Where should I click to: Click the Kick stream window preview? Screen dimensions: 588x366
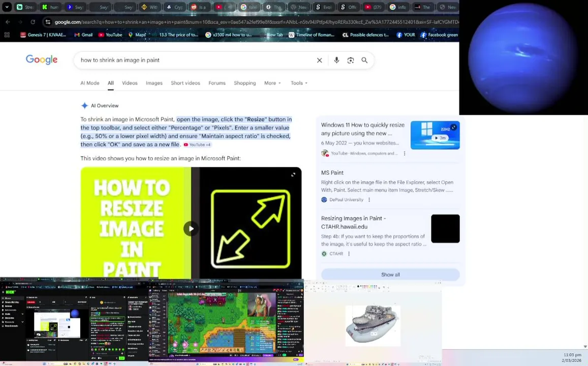click(x=74, y=321)
